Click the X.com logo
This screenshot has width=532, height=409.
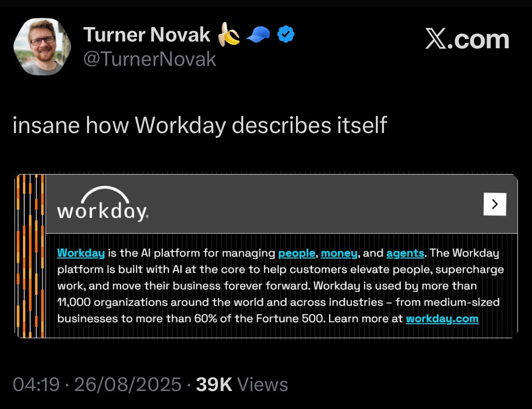click(x=467, y=40)
